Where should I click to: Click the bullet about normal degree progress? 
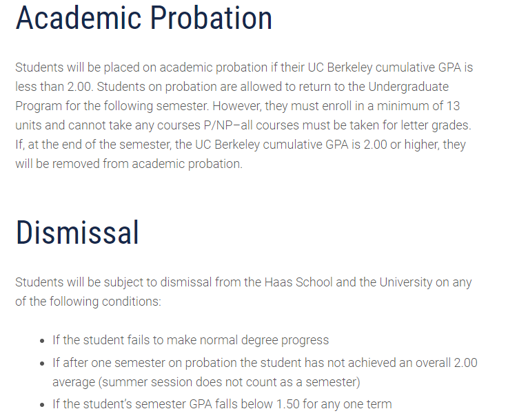(190, 340)
